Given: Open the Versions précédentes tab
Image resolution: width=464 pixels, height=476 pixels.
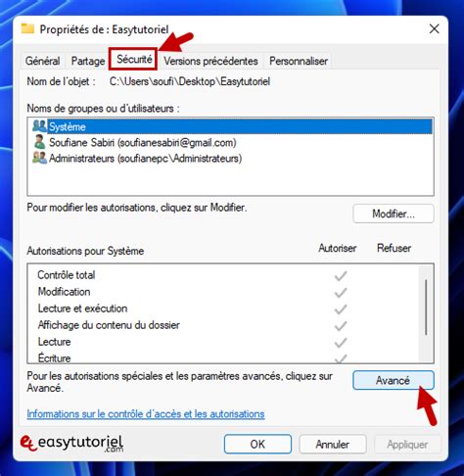Looking at the screenshot, I should pos(210,61).
